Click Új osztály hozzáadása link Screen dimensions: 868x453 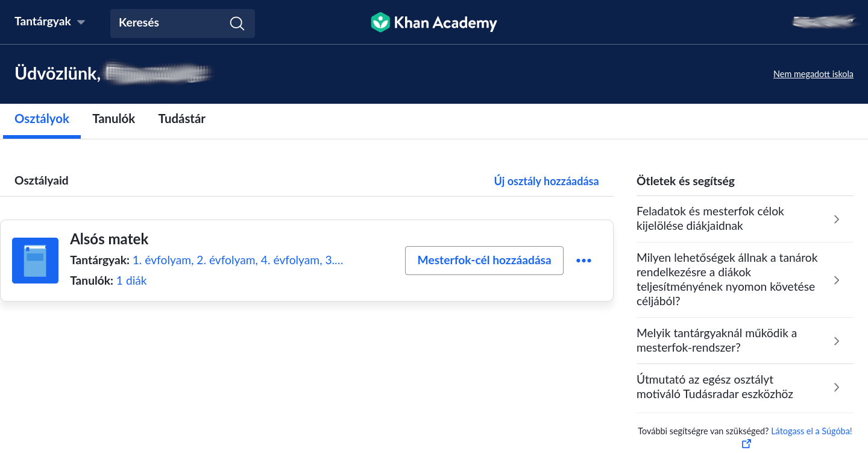point(546,181)
